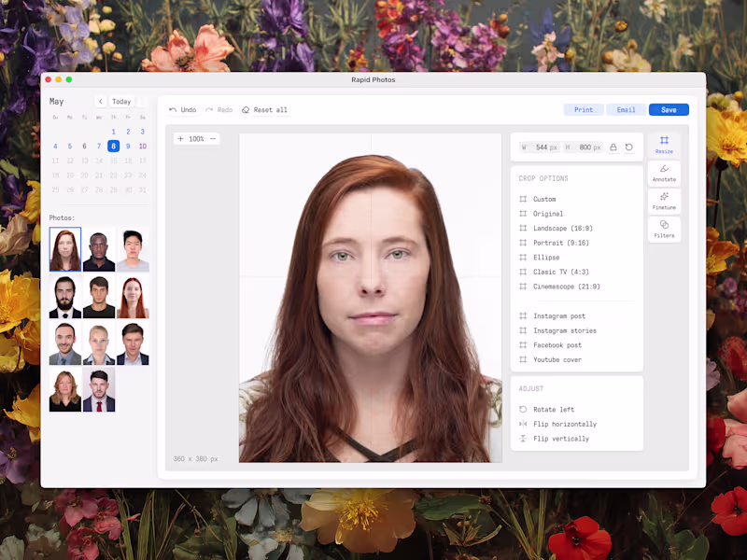Open the Filters panel
Screen dimensions: 747x560
pyautogui.click(x=664, y=230)
